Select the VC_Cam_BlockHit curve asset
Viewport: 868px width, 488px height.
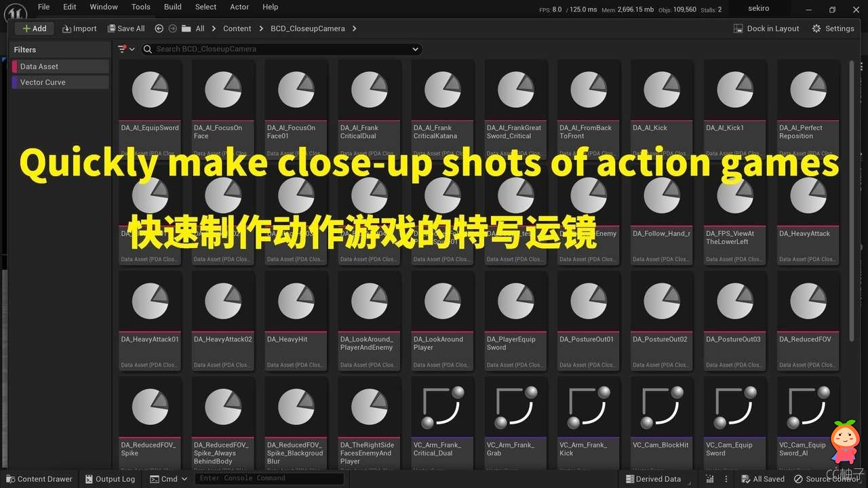(x=663, y=423)
